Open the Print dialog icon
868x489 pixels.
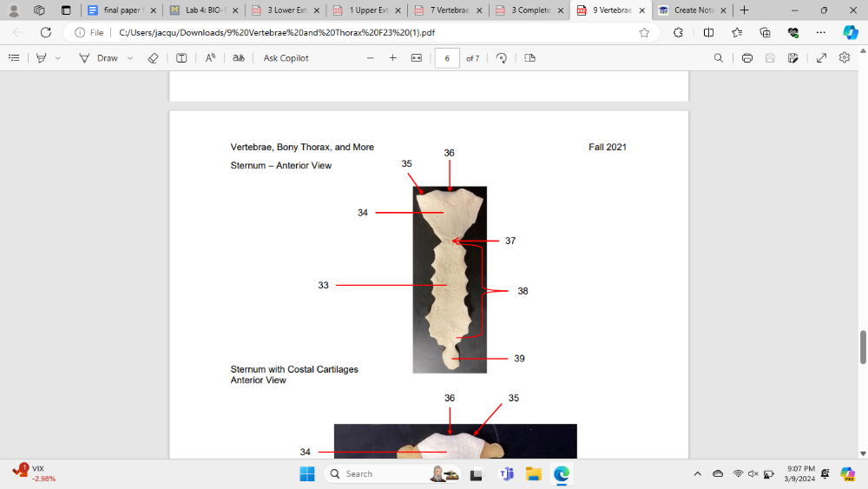point(746,58)
